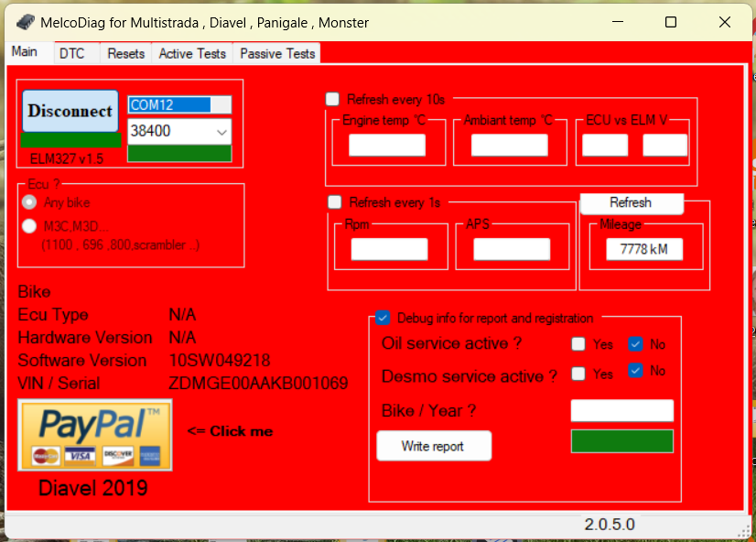Select the Any bike radio button
Screen dimensions: 756x542
click(x=29, y=202)
